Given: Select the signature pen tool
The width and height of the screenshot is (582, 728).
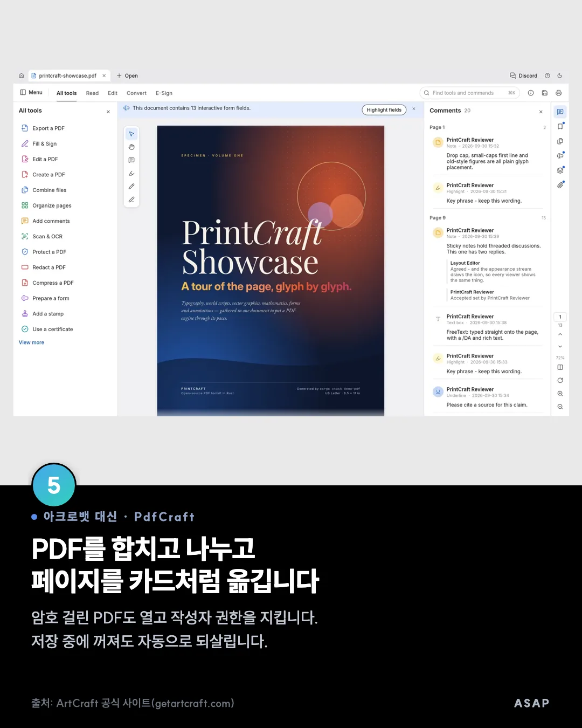Looking at the screenshot, I should (131, 200).
